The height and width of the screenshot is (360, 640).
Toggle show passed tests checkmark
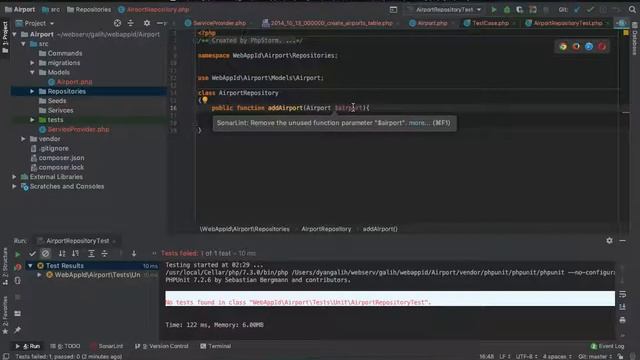[32, 253]
